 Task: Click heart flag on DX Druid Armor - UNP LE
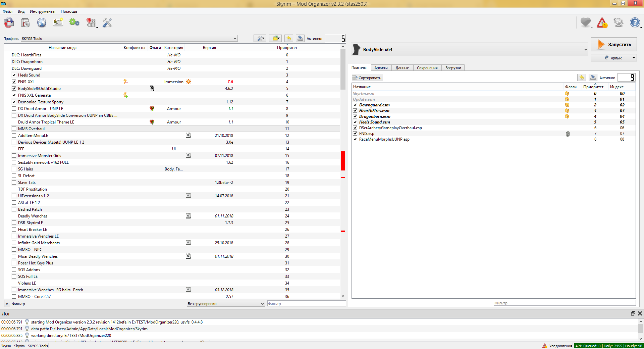(152, 109)
